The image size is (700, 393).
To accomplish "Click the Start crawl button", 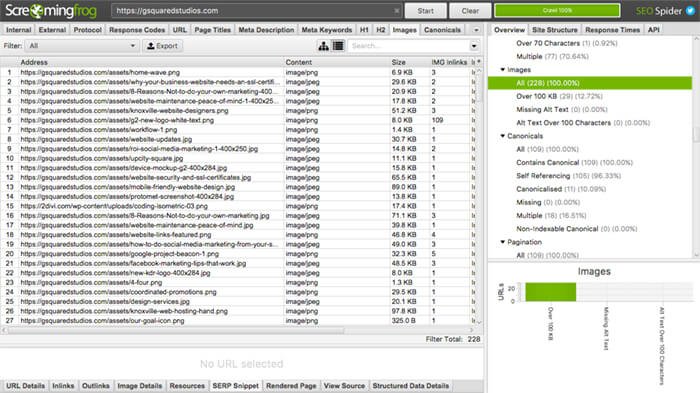I will tap(425, 11).
